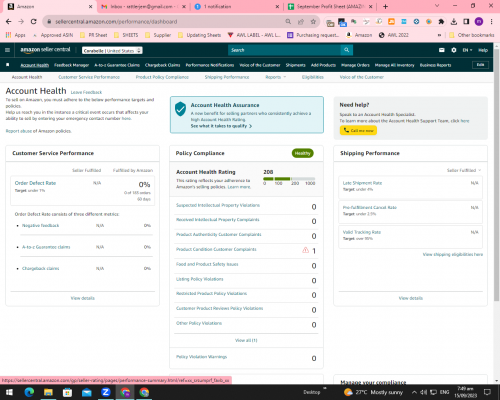Show hidden system tray icons chevron

(x=414, y=392)
